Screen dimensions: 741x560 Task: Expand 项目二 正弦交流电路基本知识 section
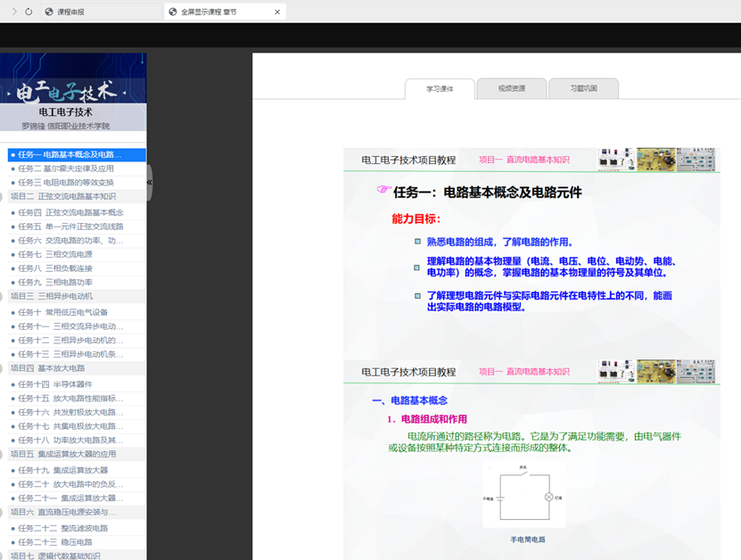click(62, 196)
